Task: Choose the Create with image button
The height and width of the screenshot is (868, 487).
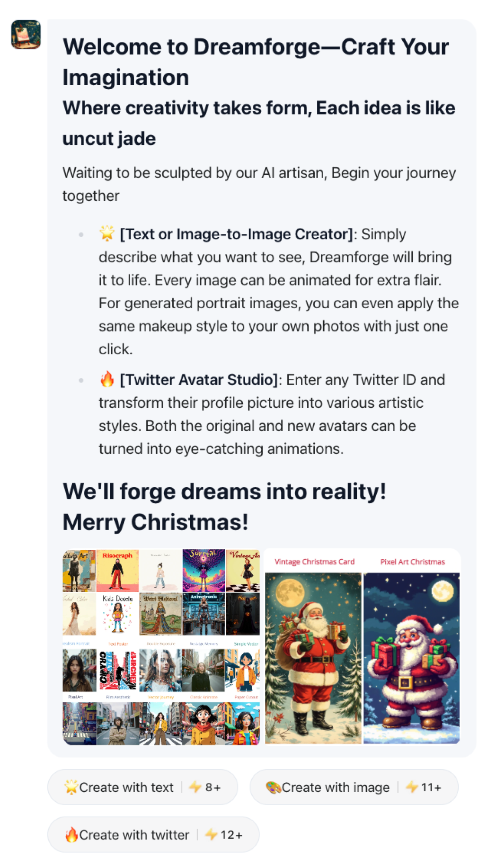Action: (x=354, y=787)
